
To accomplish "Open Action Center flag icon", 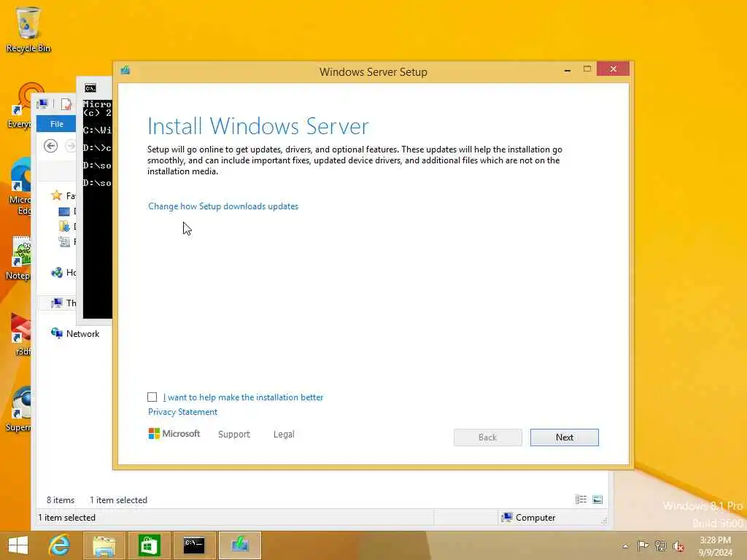I will [x=643, y=545].
